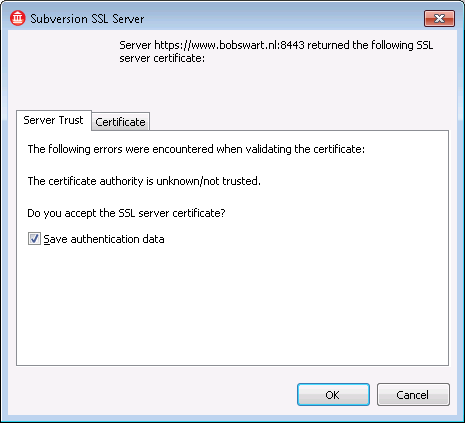465x423 pixels.
Task: Click the "following errors were encountered" line
Action: point(196,149)
